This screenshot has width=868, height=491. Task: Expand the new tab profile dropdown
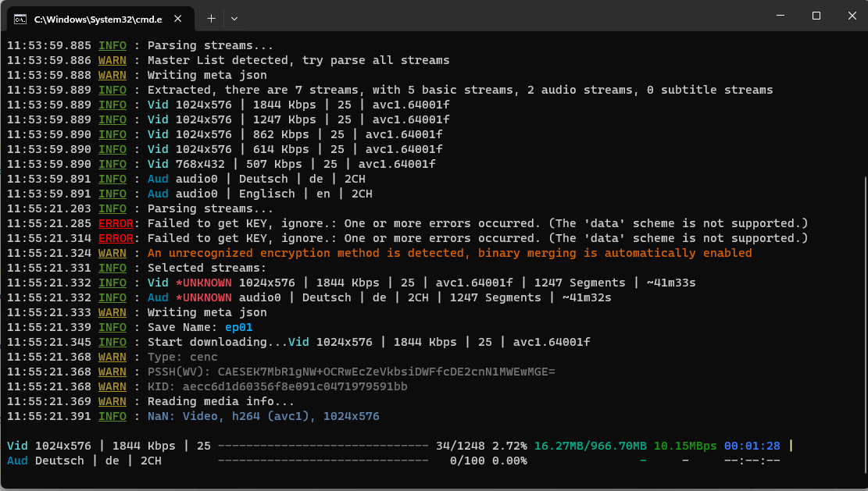point(234,17)
